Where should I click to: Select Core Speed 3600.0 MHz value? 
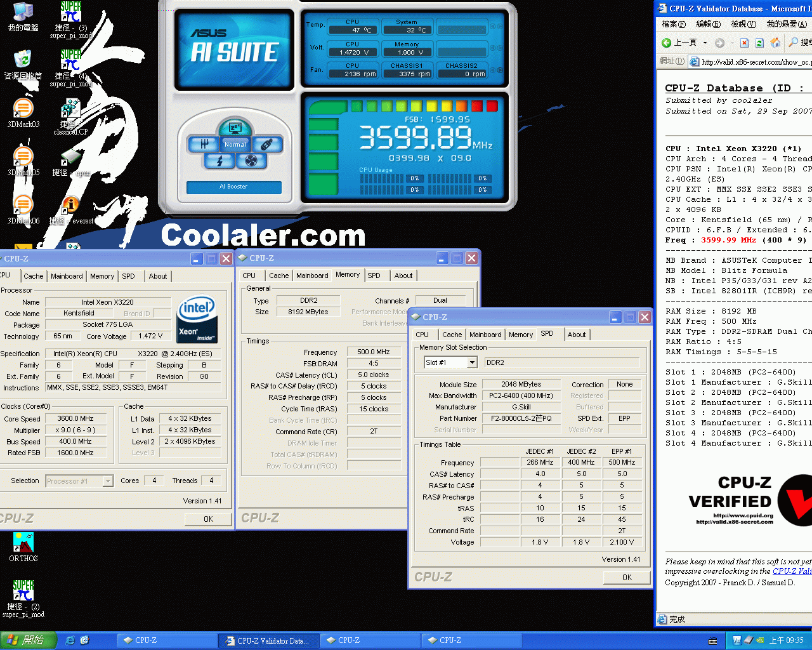point(75,419)
